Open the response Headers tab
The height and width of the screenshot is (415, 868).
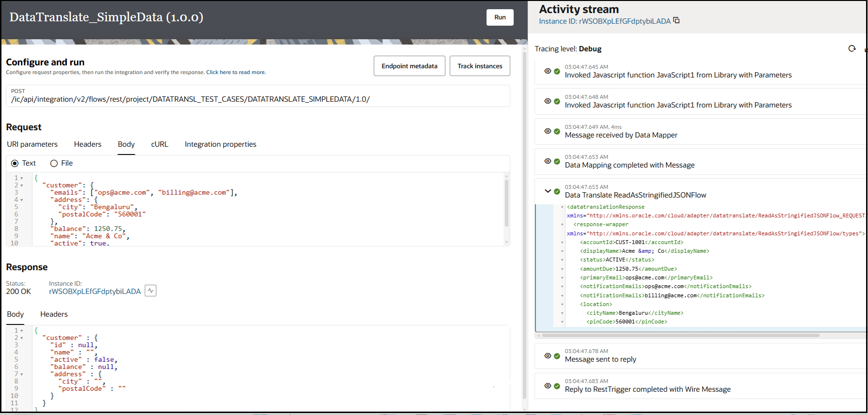pyautogui.click(x=54, y=314)
